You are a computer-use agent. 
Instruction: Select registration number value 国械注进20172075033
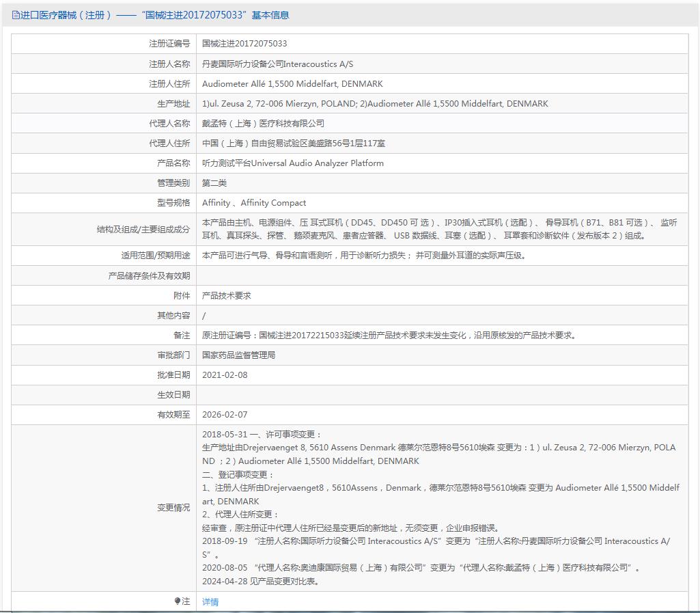[244, 43]
